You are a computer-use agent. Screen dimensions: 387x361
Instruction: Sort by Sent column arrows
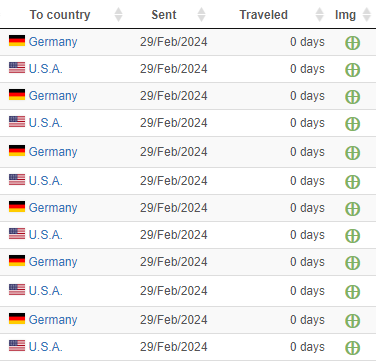(201, 15)
